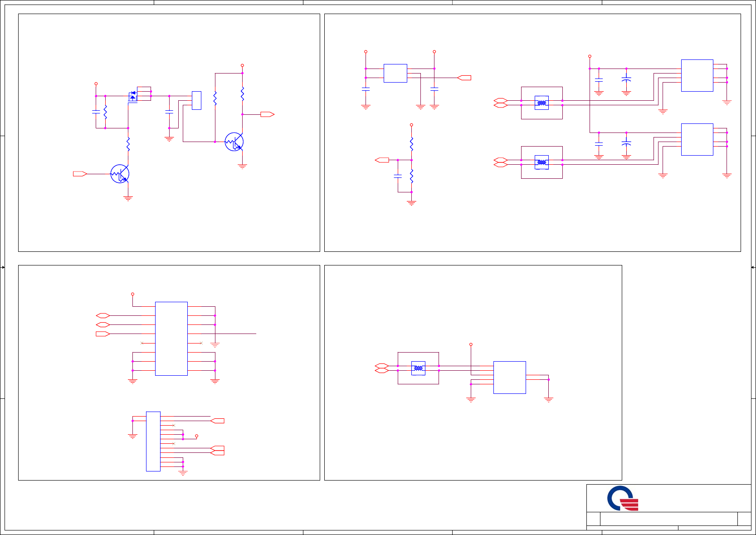Select the blue IC box in the bottom-right block
756x535 pixels.
509,378
